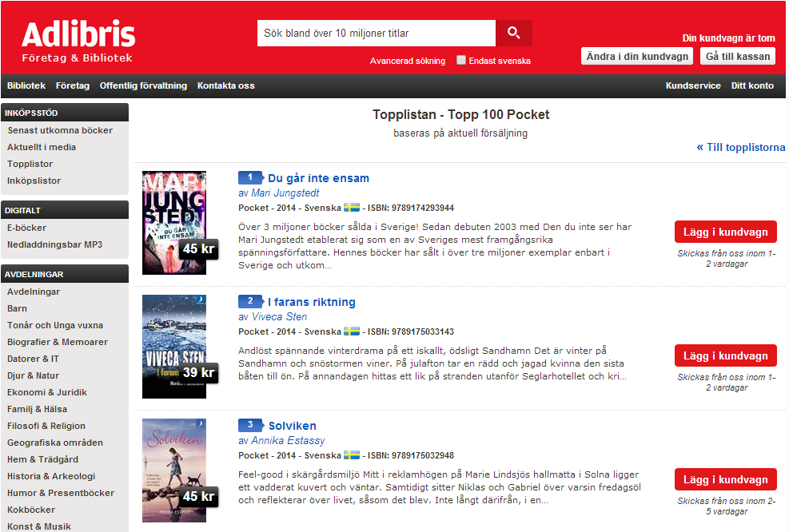Open Senast utkomna böcker in sidebar
The height and width of the screenshot is (532, 789).
click(60, 130)
